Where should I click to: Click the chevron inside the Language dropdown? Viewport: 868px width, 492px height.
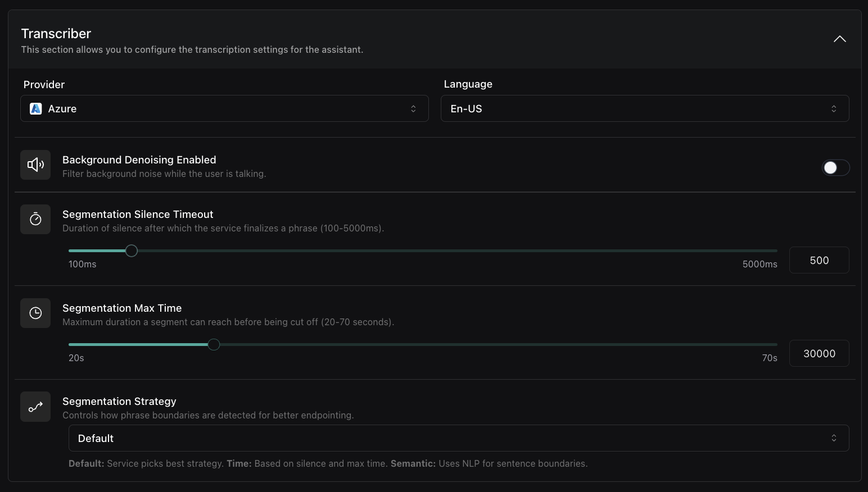[x=834, y=108]
